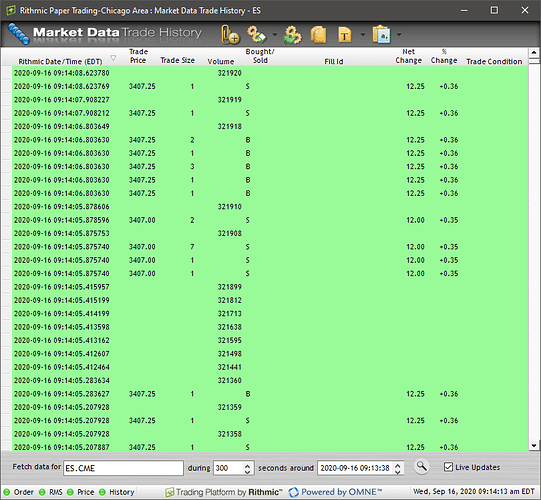This screenshot has height=500, width=541.
Task: Uncheck the Live Updates checkbox
Action: click(448, 467)
